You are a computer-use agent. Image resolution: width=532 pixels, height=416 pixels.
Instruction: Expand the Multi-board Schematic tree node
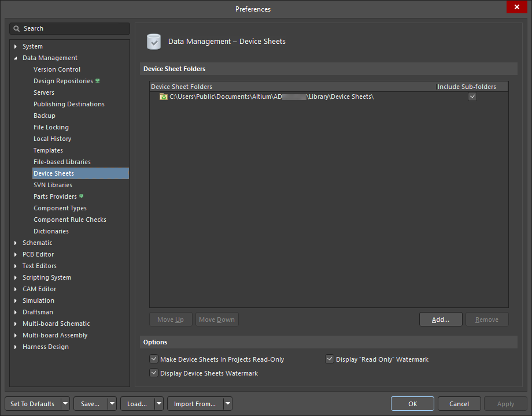[x=15, y=324]
